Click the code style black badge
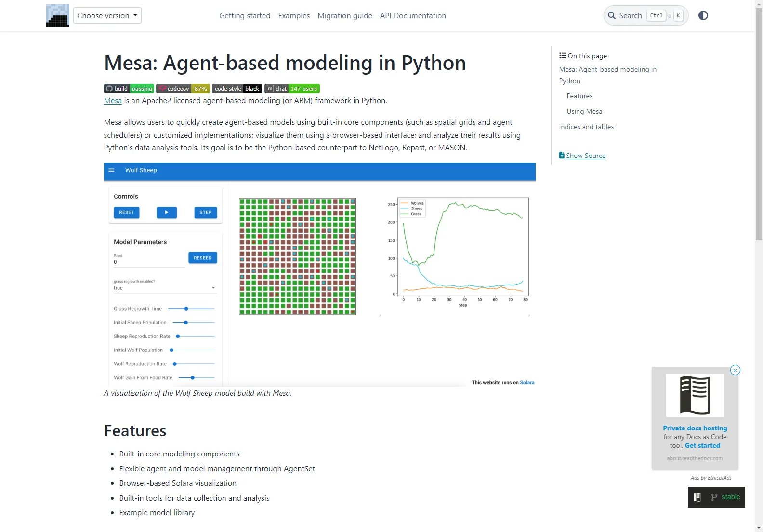 (x=237, y=89)
